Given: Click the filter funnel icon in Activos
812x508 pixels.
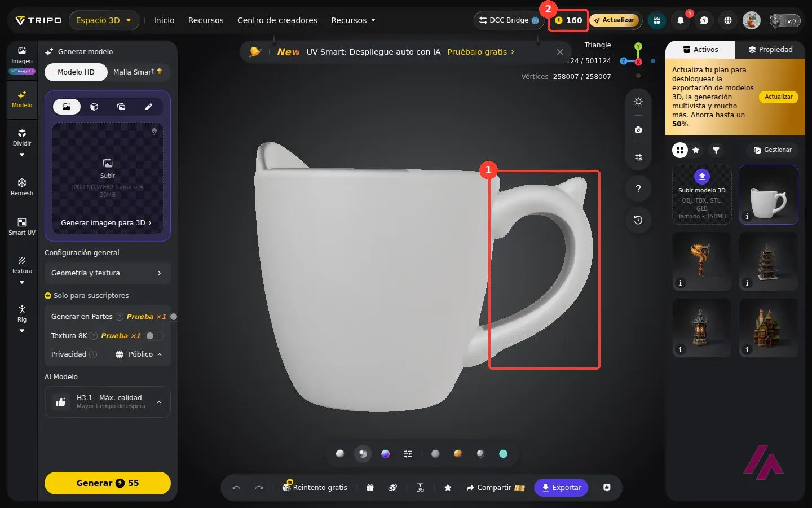Looking at the screenshot, I should (716, 150).
